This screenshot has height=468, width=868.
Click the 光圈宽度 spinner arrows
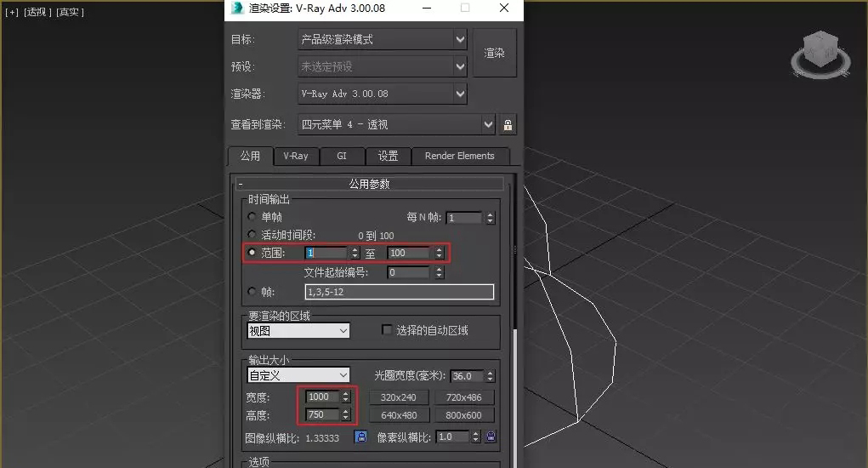pyautogui.click(x=490, y=376)
